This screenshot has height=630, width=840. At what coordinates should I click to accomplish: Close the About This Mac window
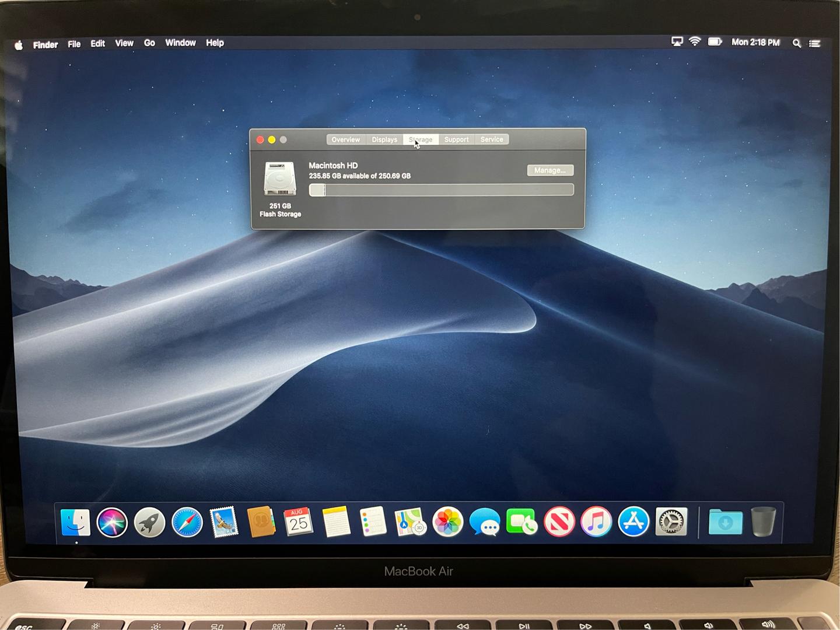coord(260,140)
